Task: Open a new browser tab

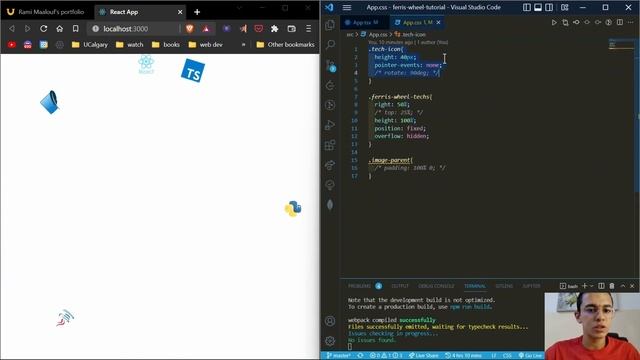Action: (x=197, y=12)
